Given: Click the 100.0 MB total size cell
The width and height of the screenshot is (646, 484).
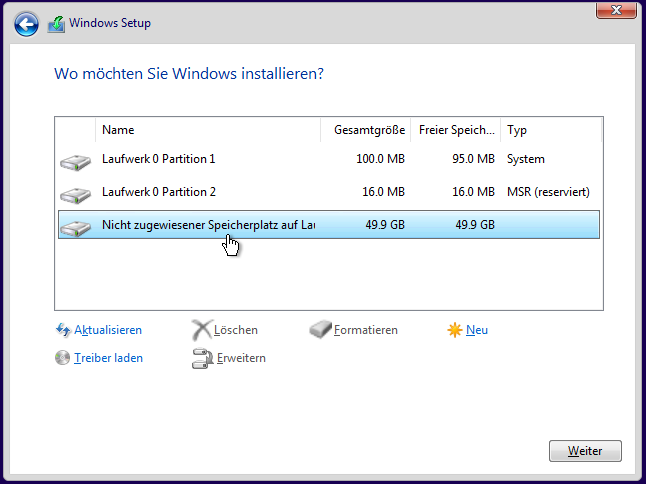Looking at the screenshot, I should click(380, 159).
